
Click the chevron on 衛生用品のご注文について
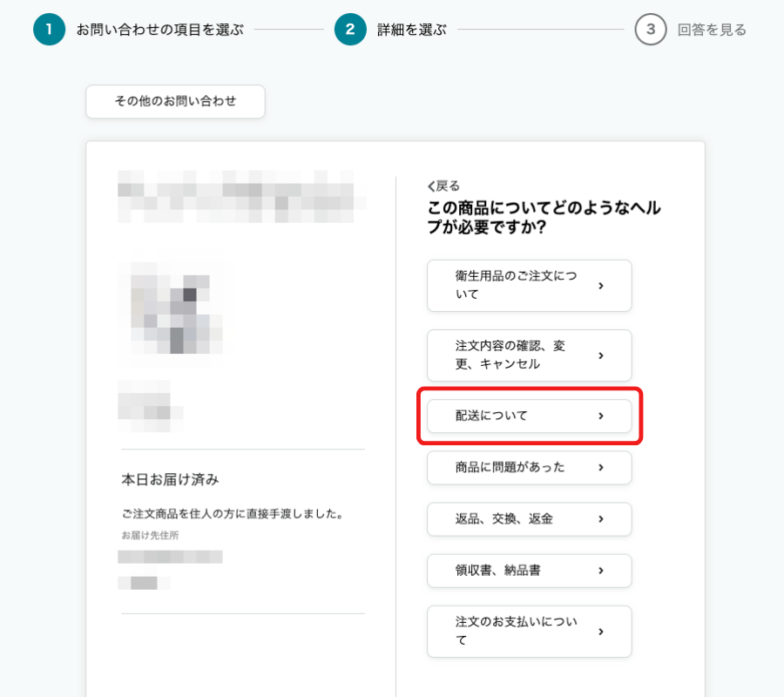600,285
